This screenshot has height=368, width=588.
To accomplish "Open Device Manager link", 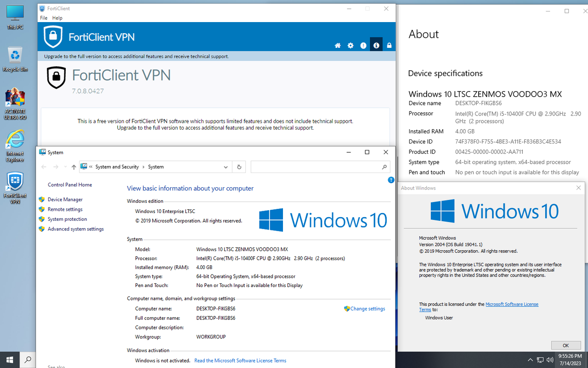I will coord(65,200).
